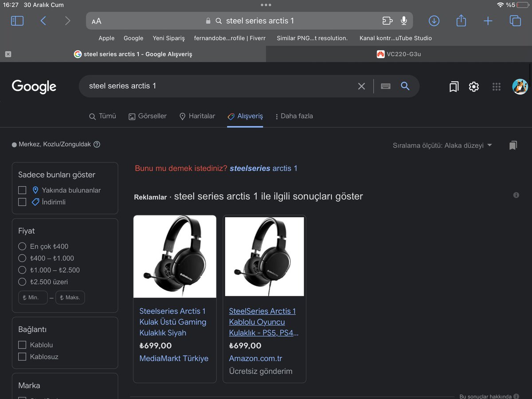Image resolution: width=532 pixels, height=399 pixels.
Task: Click the Bu sonuçlar hakkında text
Action: pyautogui.click(x=485, y=397)
